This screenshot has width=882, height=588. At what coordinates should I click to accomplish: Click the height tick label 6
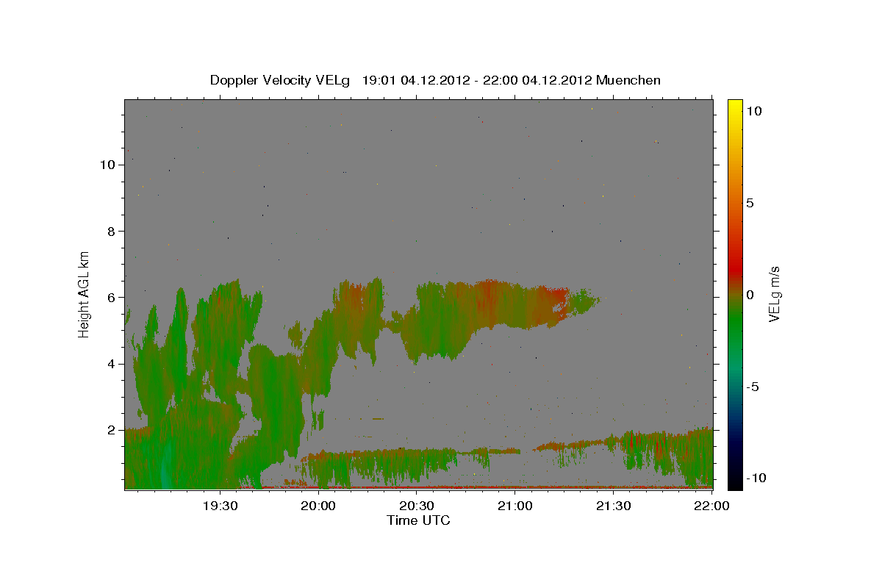click(112, 298)
